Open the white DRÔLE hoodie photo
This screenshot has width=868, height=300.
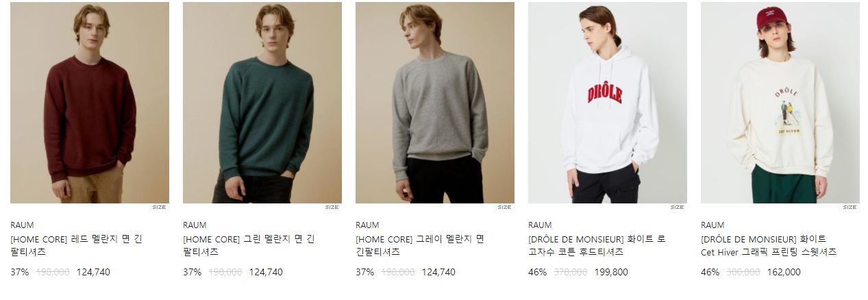click(x=608, y=103)
